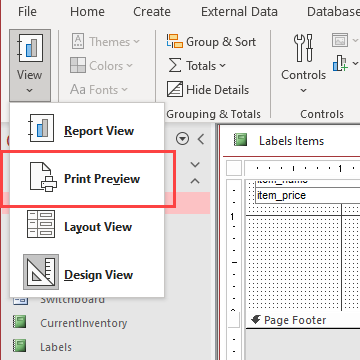Open the Colors dropdown
Image resolution: width=360 pixels, height=360 pixels.
[x=101, y=66]
